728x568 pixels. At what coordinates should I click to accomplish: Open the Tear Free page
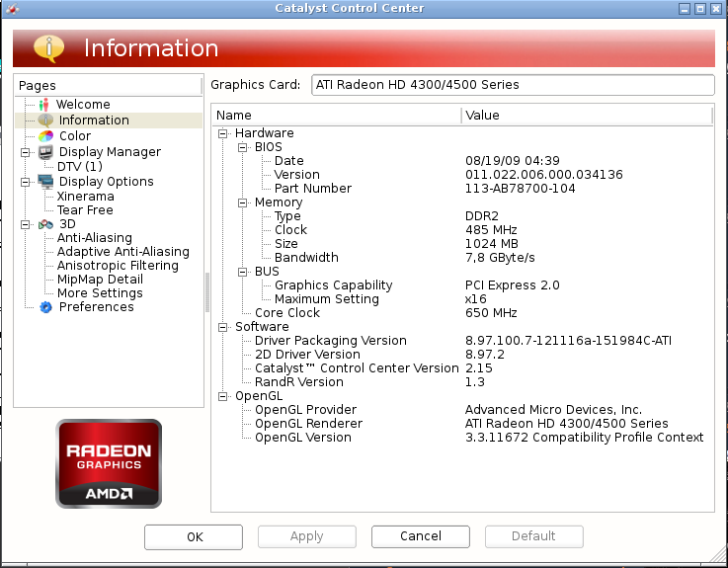(85, 210)
